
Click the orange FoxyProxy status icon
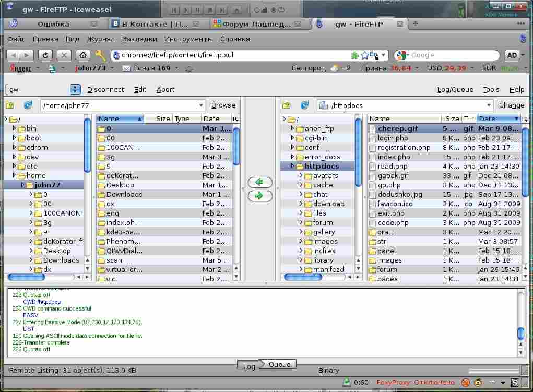tap(465, 383)
